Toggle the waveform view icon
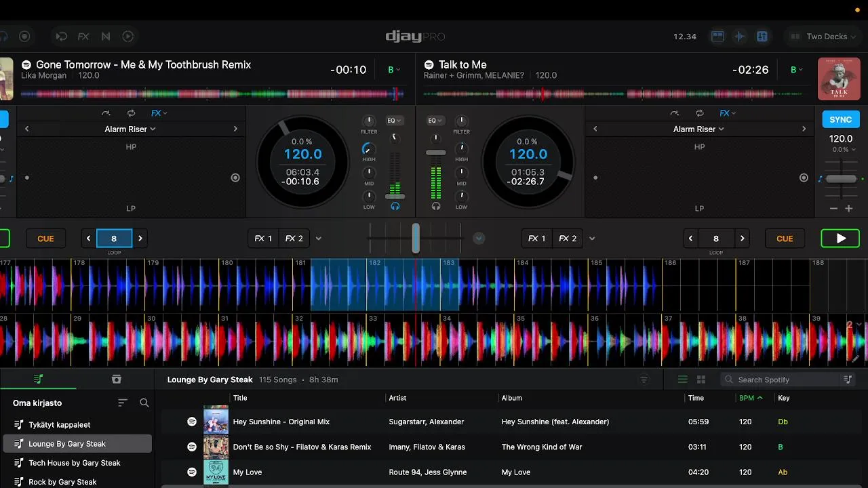This screenshot has height=488, width=868. click(740, 37)
